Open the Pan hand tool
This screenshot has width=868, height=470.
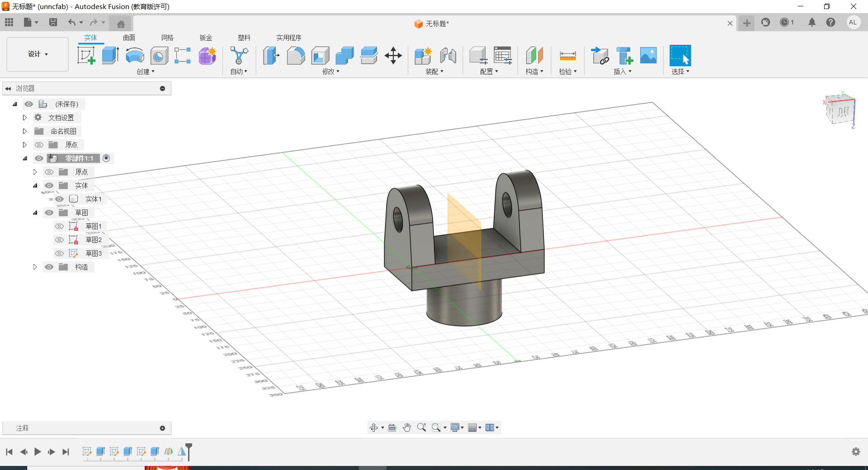(407, 427)
